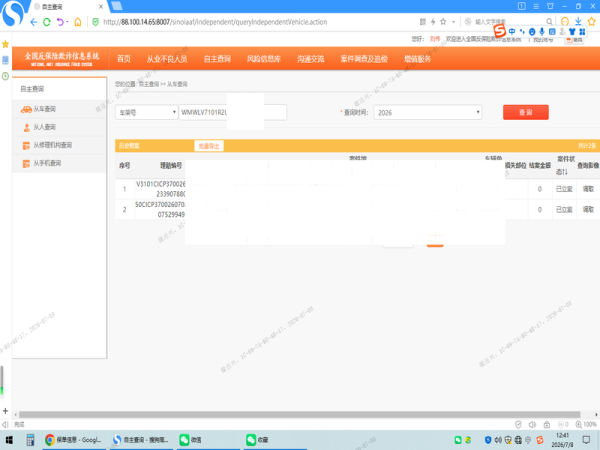Go back with the browser back arrow
The width and height of the screenshot is (600, 450).
click(34, 22)
